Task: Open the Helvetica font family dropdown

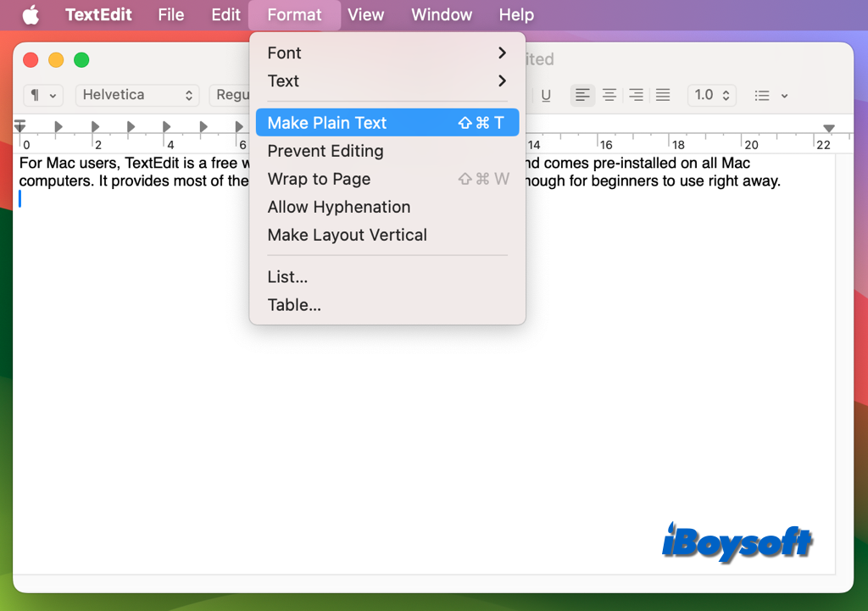Action: [137, 95]
